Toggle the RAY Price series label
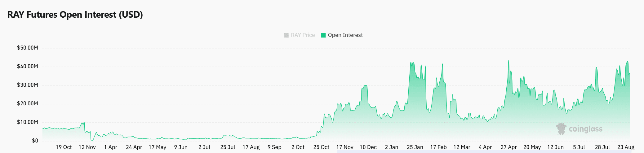Viewport: 644px width, 153px height. tap(303, 35)
